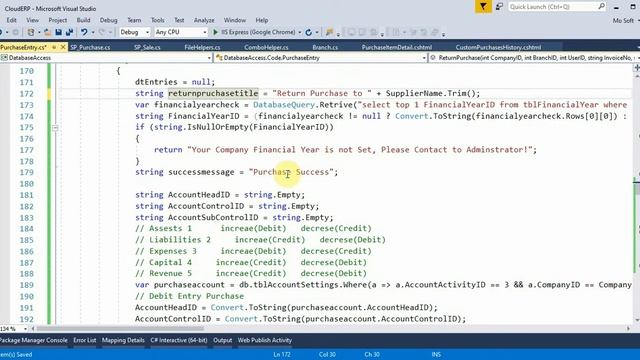Click the Open File folder icon

point(47,32)
